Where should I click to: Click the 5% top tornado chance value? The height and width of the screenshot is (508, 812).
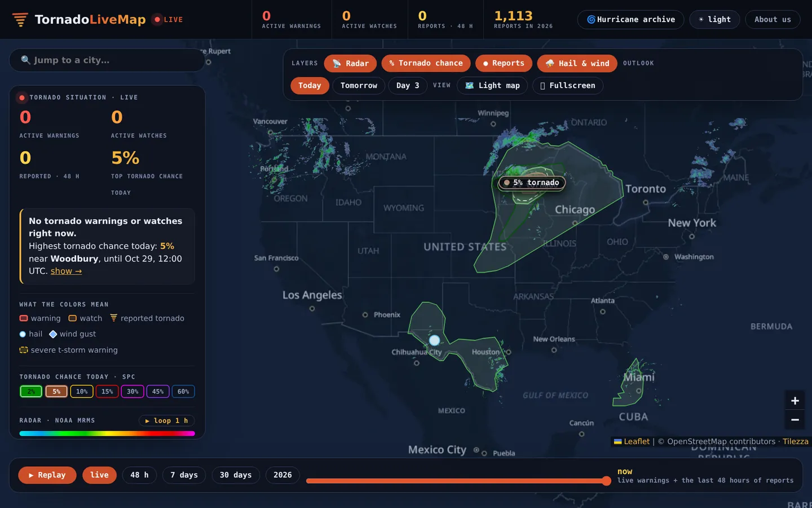(125, 158)
